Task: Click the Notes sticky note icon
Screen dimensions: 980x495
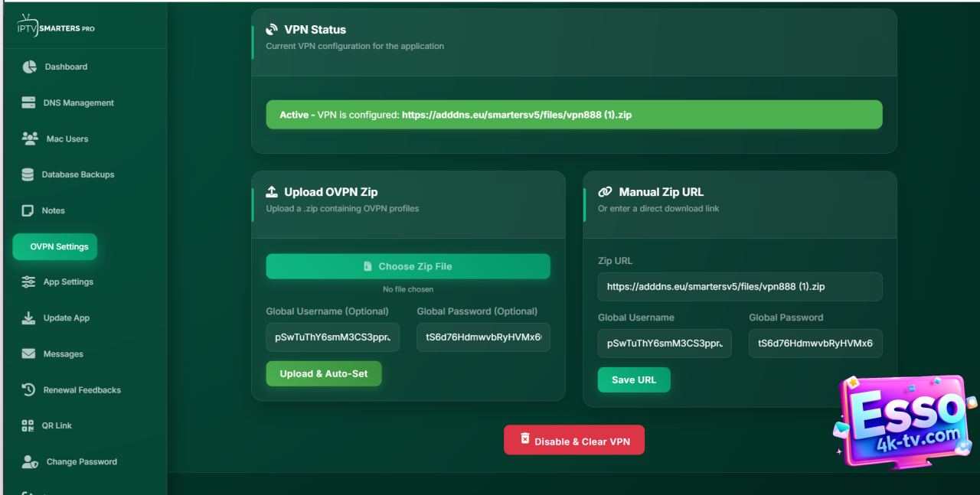Action: (x=28, y=210)
